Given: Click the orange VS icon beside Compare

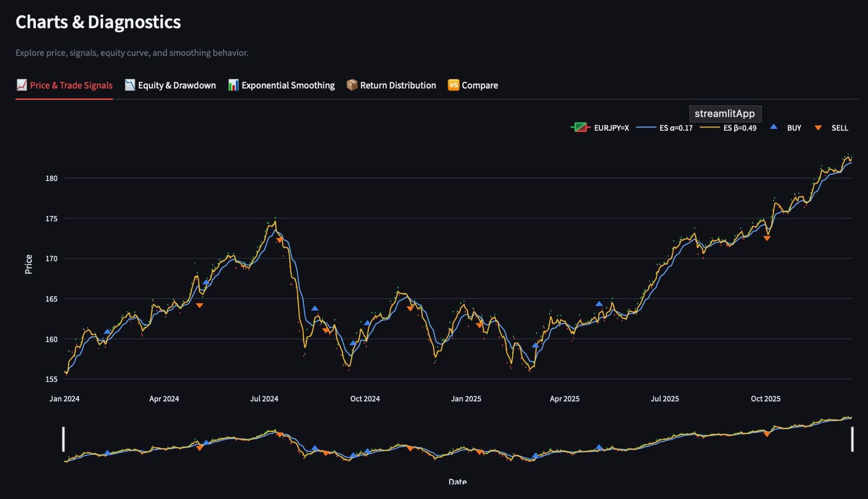Looking at the screenshot, I should coord(453,85).
